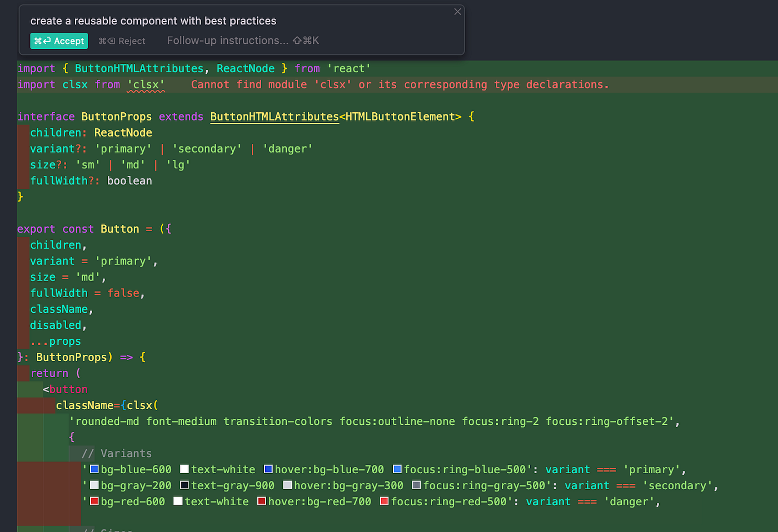
Task: Click the underlined 'clsx' module string
Action: click(146, 85)
